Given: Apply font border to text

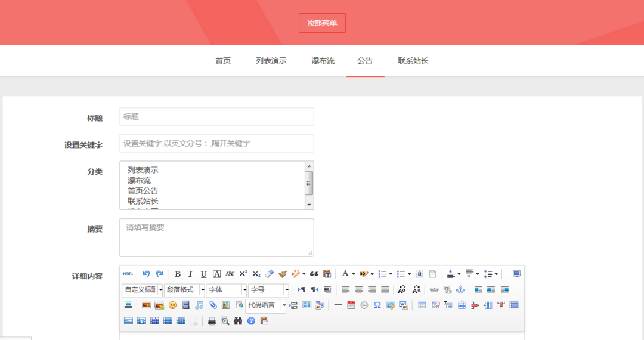Looking at the screenshot, I should click(217, 274).
